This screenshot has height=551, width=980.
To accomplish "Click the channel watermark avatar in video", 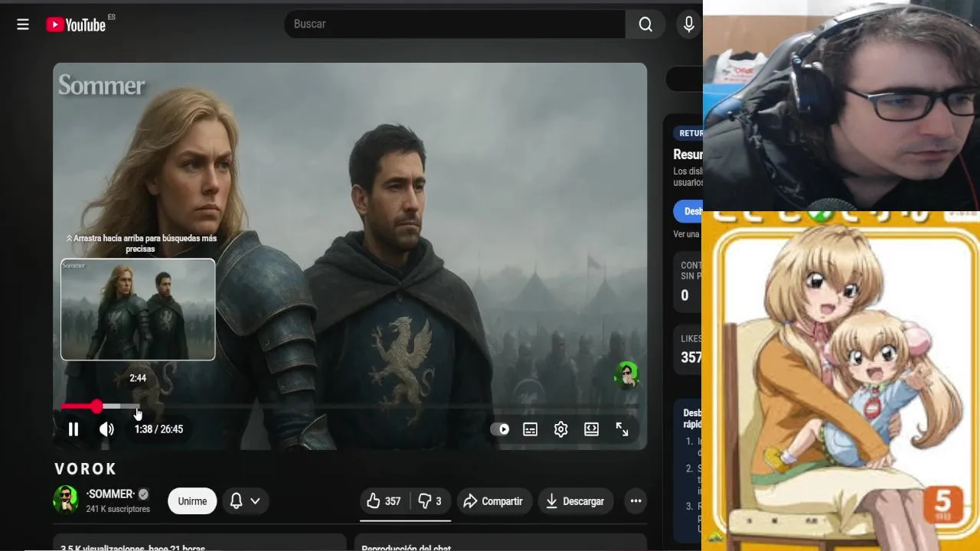I will point(627,374).
